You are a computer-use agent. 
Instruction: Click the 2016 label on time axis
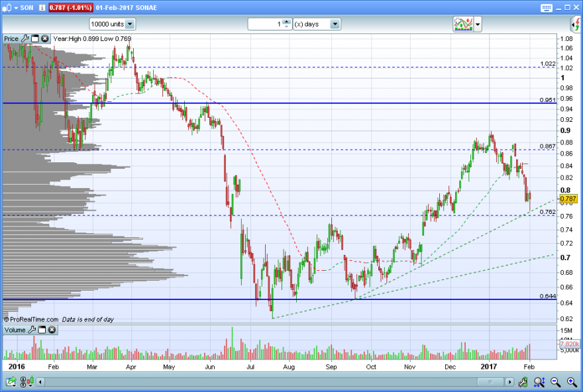[17, 367]
